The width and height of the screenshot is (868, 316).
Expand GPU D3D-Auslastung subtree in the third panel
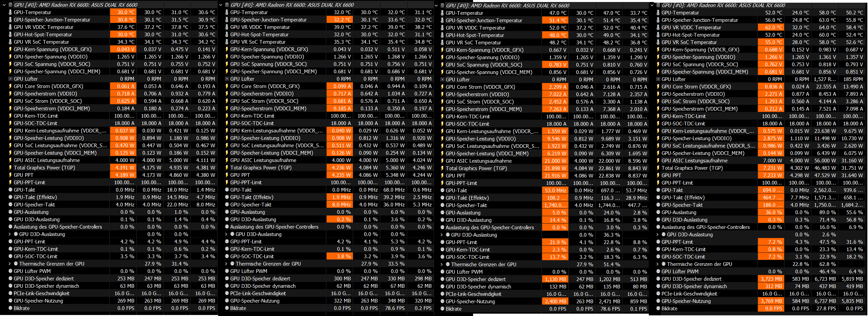[x=442, y=235]
